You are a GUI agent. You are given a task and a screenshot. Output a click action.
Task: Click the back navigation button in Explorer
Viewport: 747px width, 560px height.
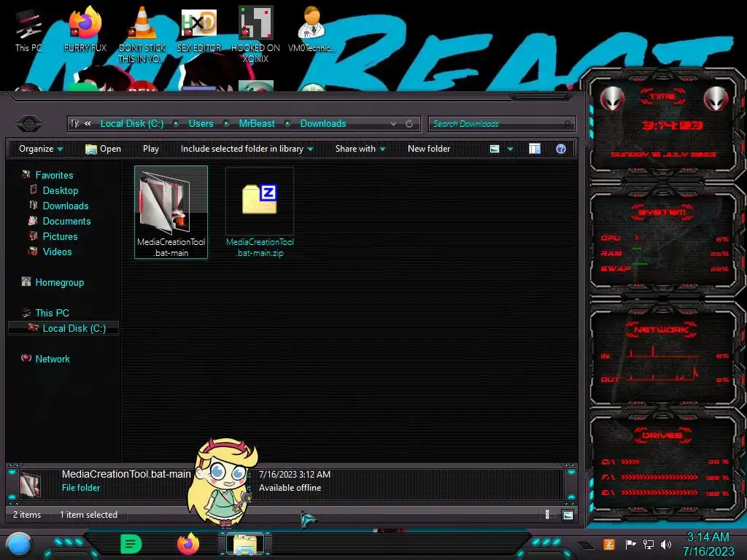pos(29,124)
